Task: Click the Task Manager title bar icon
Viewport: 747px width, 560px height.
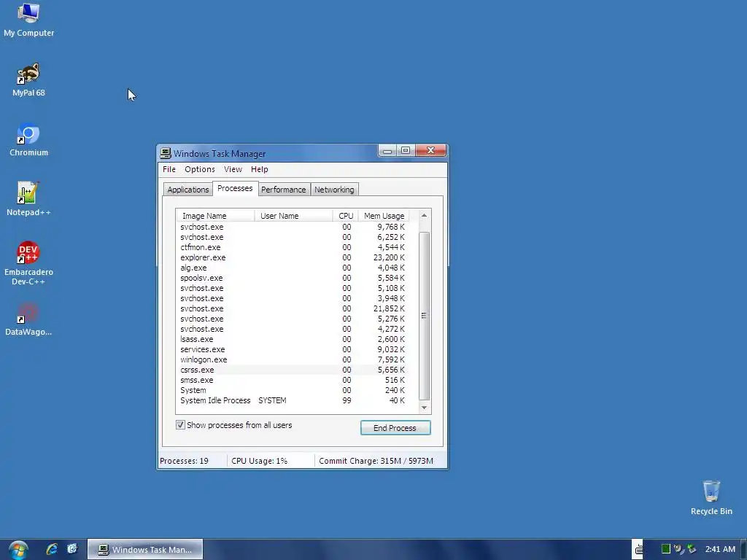Action: (166, 153)
